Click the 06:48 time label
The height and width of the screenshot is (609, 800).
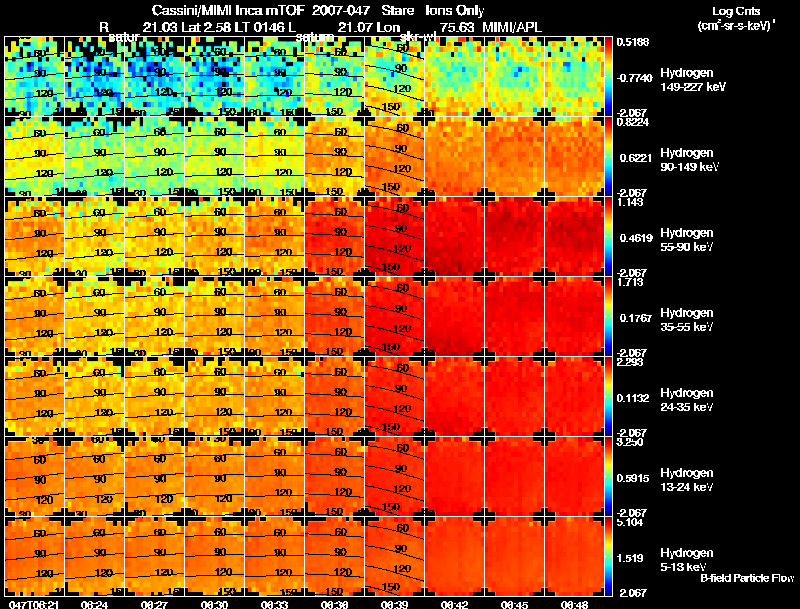tap(574, 604)
